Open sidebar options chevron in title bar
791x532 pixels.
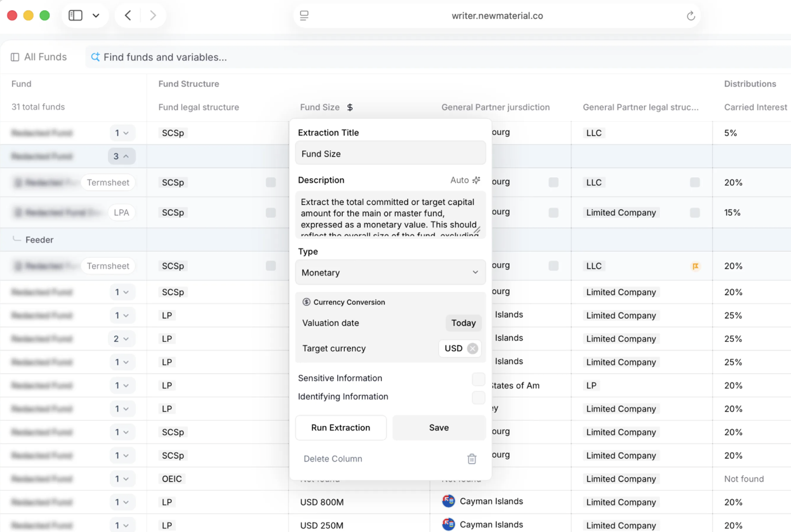coord(96,15)
